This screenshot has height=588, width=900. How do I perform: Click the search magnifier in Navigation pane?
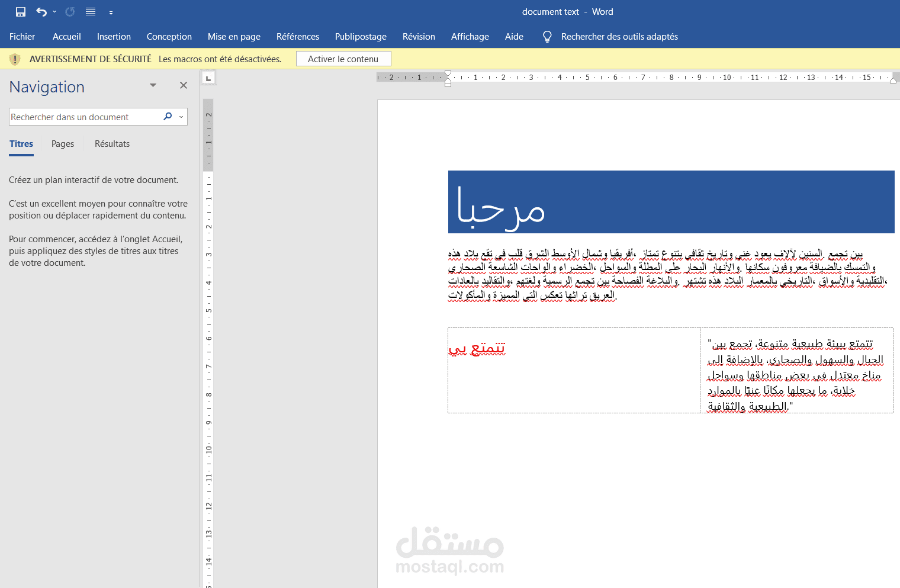click(168, 117)
